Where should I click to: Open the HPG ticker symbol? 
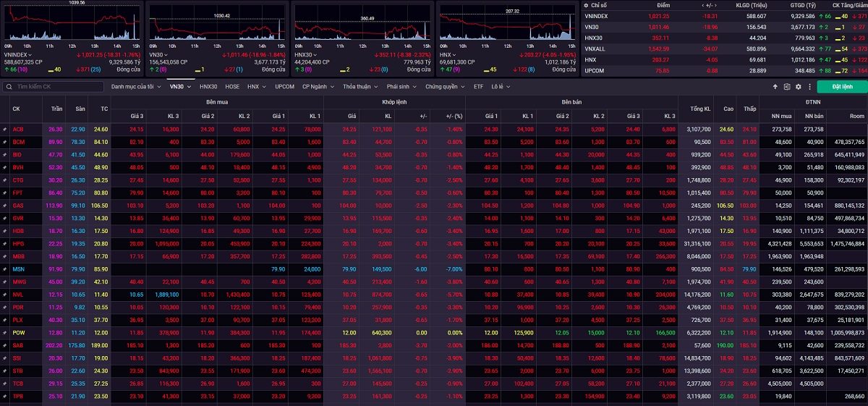point(18,244)
